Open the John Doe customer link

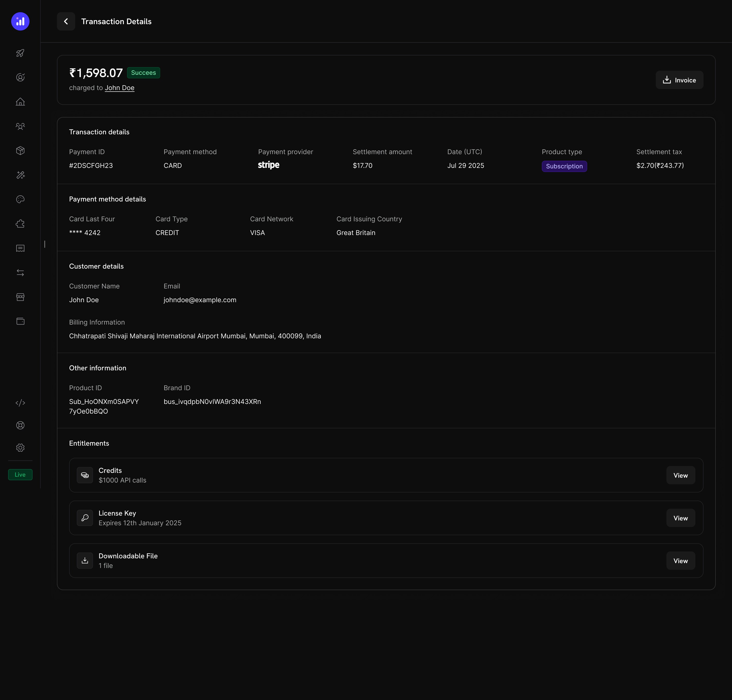tap(119, 88)
